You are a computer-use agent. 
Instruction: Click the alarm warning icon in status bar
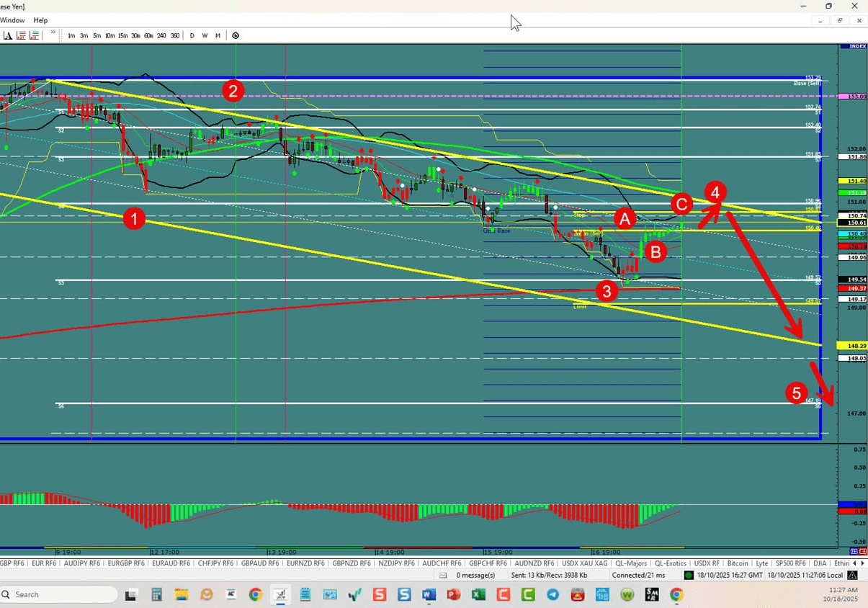852,576
